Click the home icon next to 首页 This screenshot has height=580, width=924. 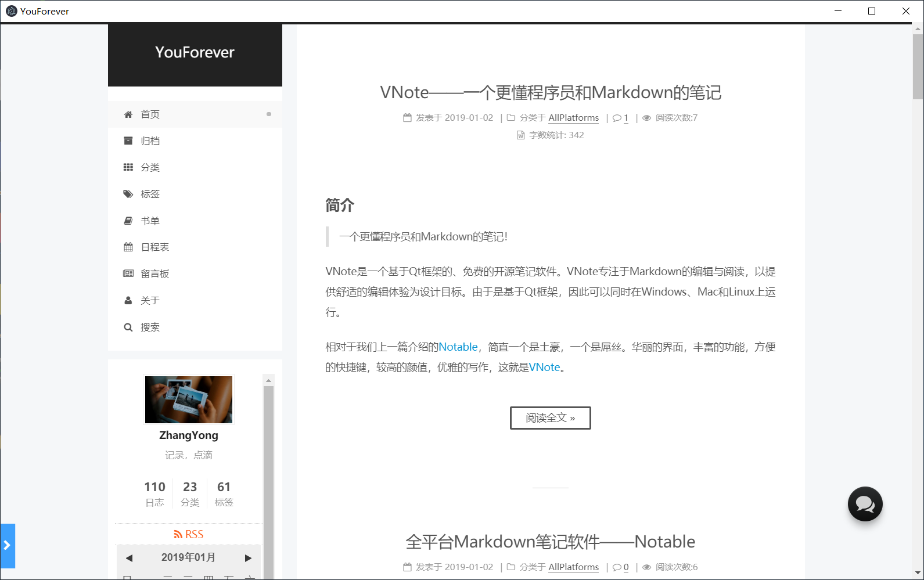point(128,114)
